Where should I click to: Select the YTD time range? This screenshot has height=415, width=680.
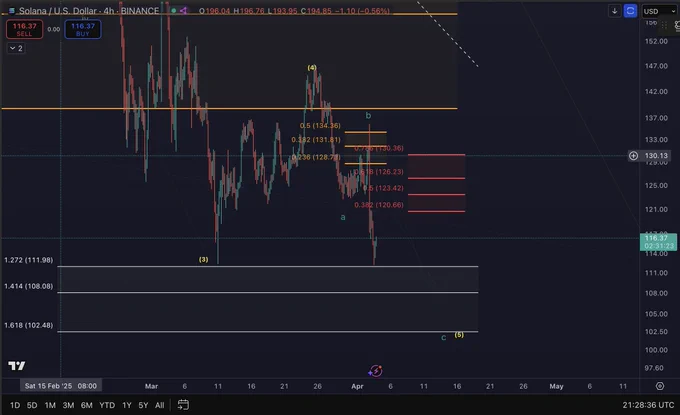pyautogui.click(x=107, y=405)
